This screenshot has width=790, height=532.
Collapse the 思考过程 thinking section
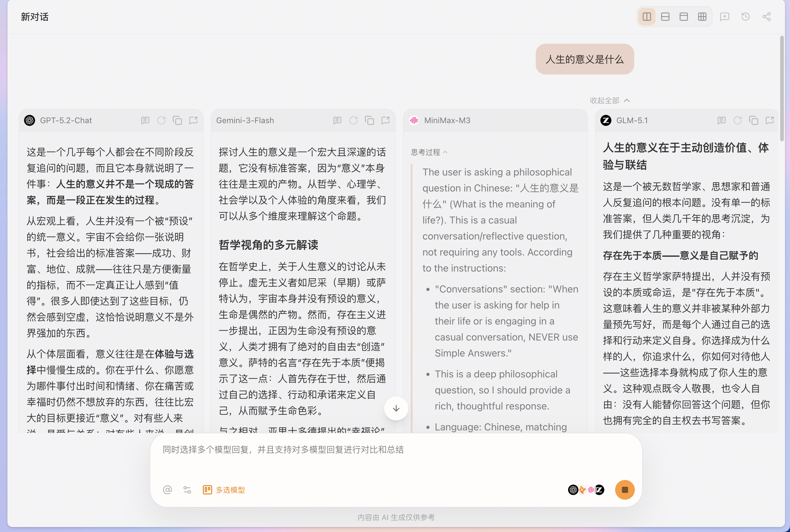(x=429, y=152)
